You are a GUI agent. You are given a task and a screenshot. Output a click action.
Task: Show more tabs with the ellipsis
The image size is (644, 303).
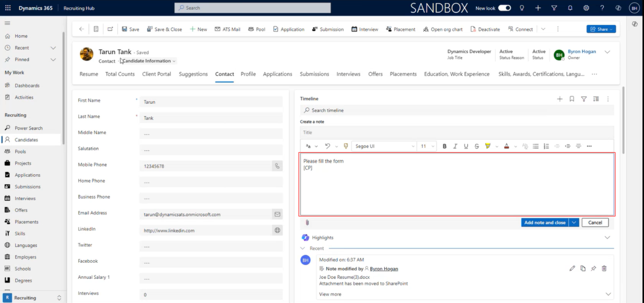594,74
